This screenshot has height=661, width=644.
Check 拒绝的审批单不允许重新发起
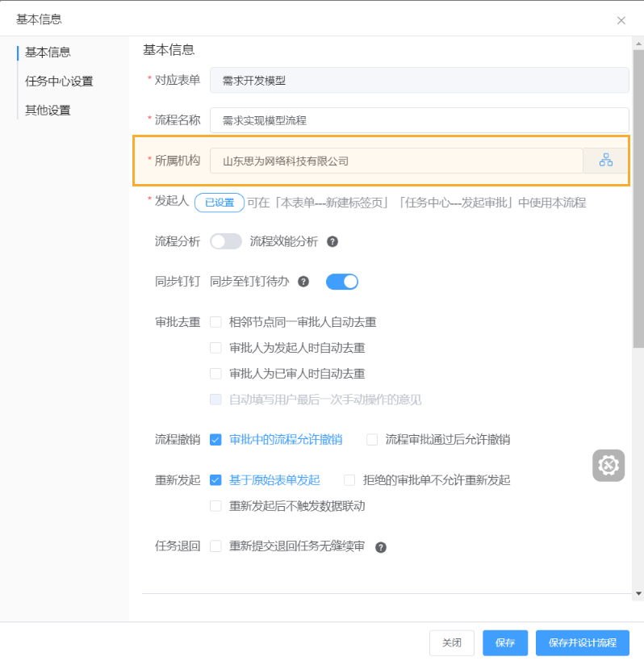click(x=349, y=480)
